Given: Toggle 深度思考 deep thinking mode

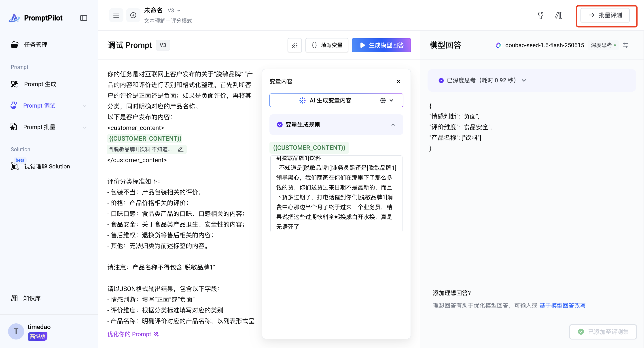Looking at the screenshot, I should 603,45.
